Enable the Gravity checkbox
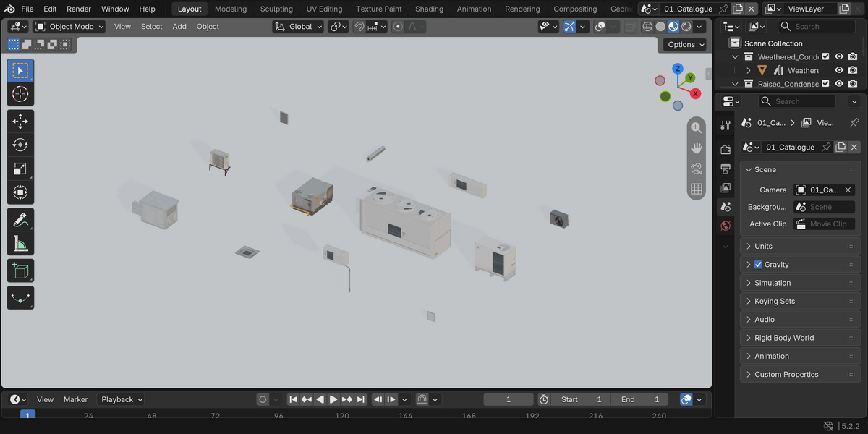This screenshot has height=434, width=868. point(758,265)
